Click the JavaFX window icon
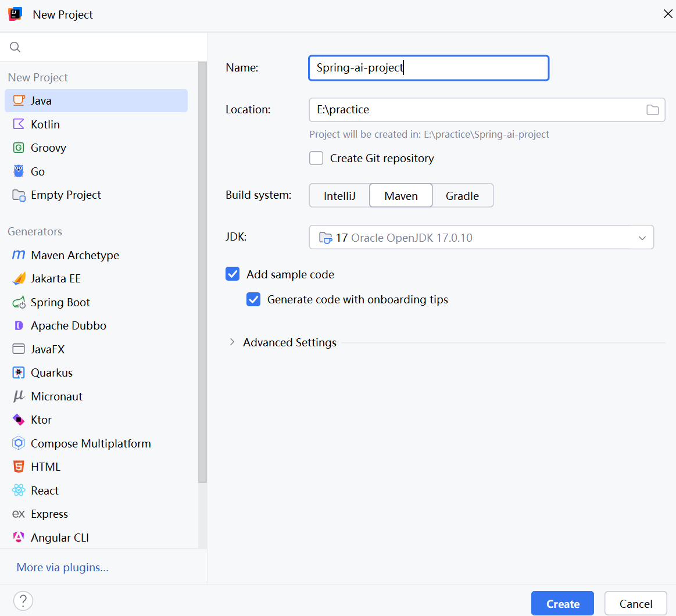The height and width of the screenshot is (616, 676). [x=19, y=349]
